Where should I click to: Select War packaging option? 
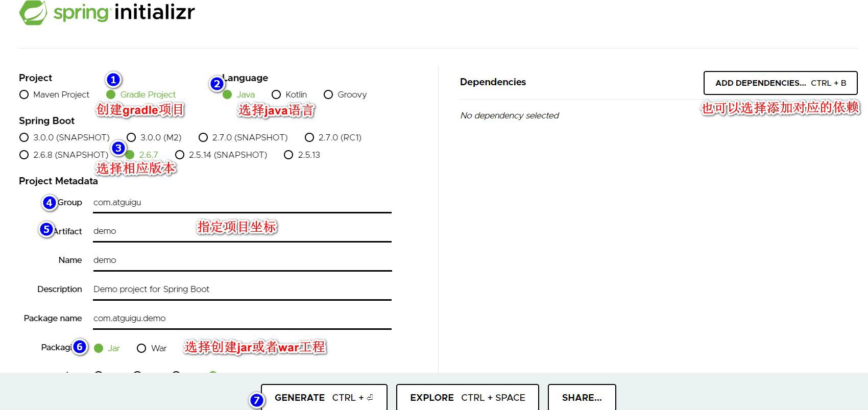pos(152,348)
